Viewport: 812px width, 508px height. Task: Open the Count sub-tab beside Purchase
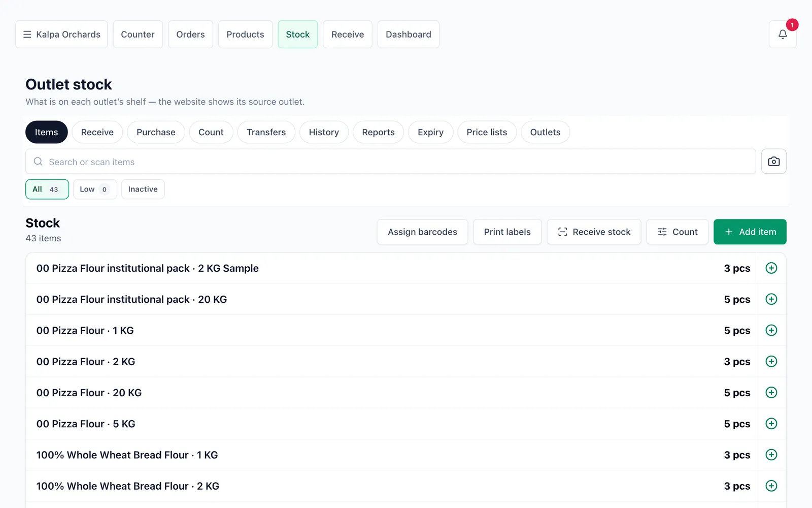[x=211, y=132]
